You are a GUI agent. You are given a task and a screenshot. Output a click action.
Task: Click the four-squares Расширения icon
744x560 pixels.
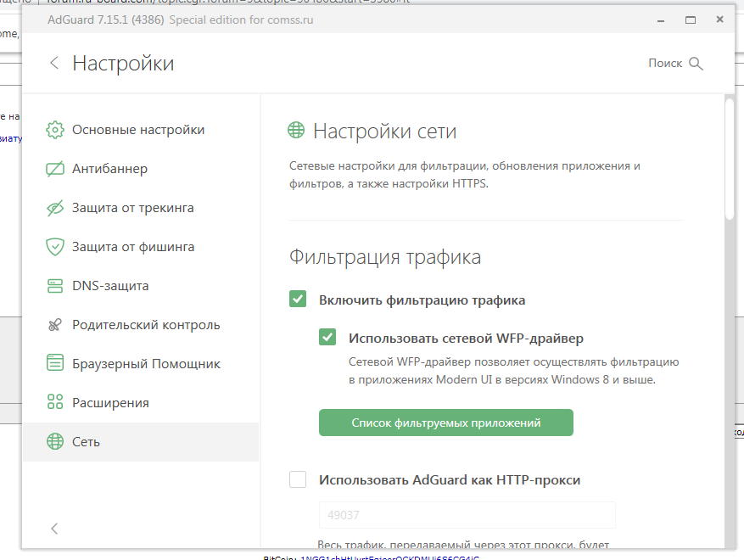click(55, 402)
